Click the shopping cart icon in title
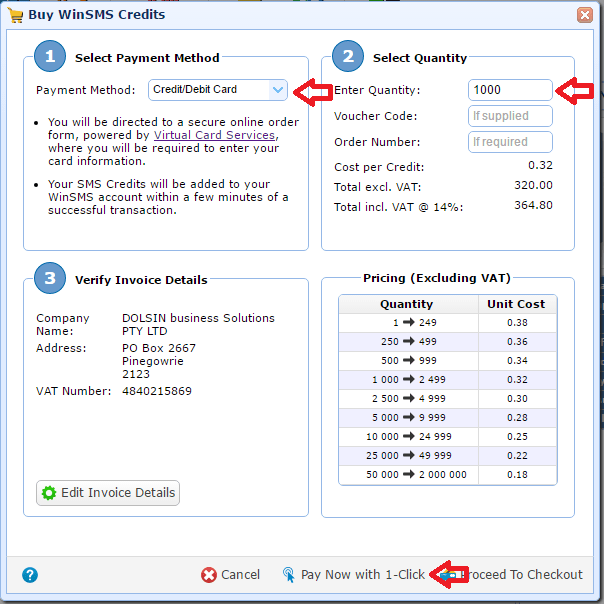Screen dimensions: 604x604 (x=15, y=15)
